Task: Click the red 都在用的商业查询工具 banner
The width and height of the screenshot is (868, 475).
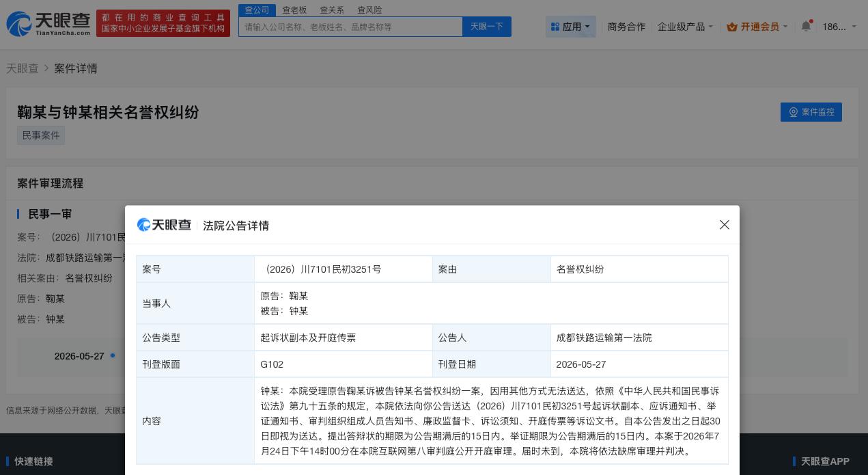Action: point(163,23)
